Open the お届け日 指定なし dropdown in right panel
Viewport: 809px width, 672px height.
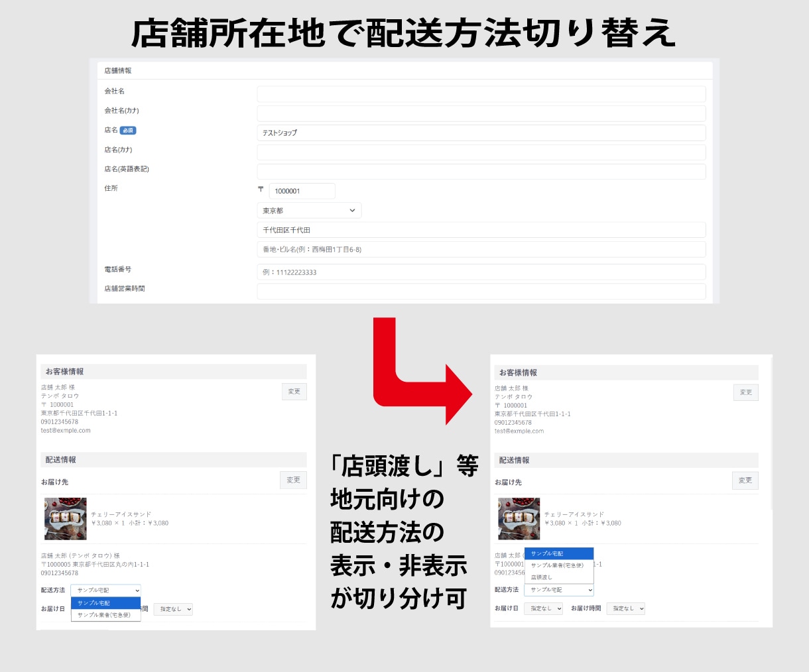pos(544,608)
